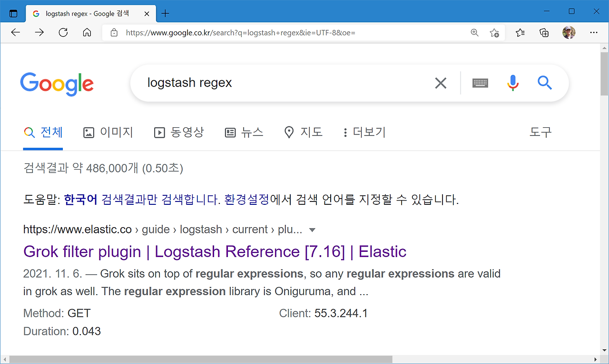Go forward to the next page
This screenshot has width=609, height=364.
(x=39, y=32)
